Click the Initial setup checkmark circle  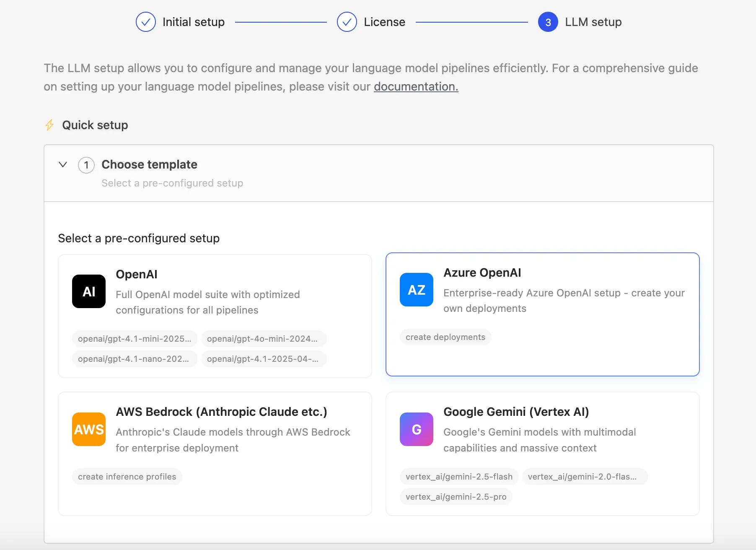(x=145, y=22)
